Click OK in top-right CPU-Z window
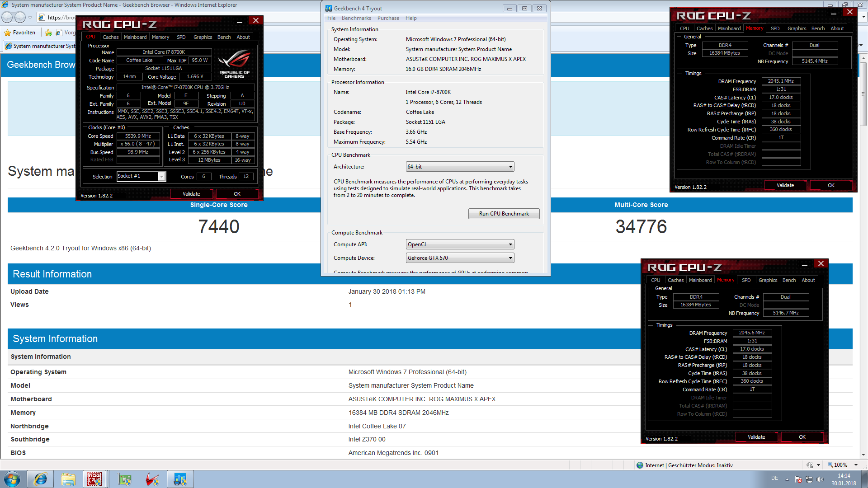The height and width of the screenshot is (488, 868). (x=831, y=185)
